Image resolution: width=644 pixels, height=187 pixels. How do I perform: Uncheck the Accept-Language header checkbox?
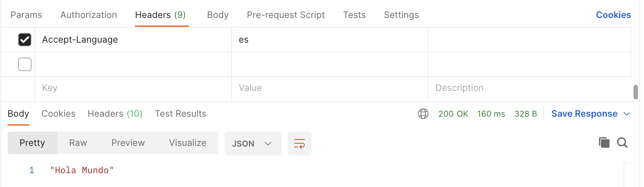(x=25, y=40)
